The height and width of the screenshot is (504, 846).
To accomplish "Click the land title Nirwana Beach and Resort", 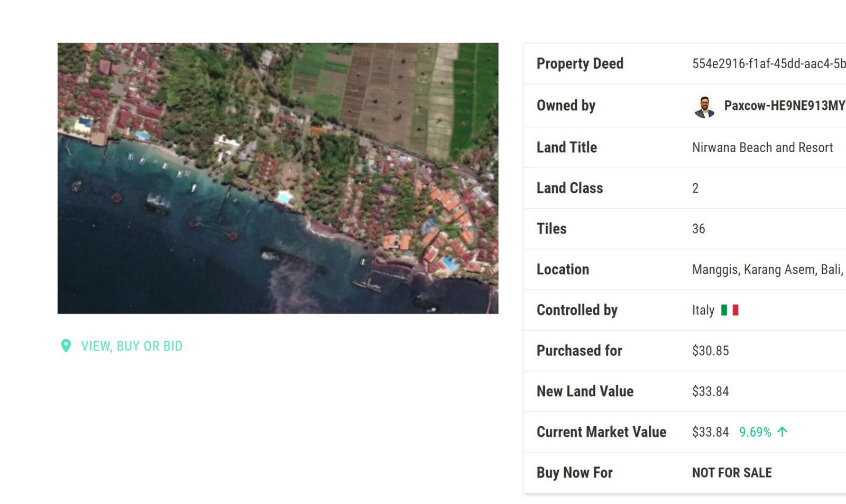I will point(762,147).
